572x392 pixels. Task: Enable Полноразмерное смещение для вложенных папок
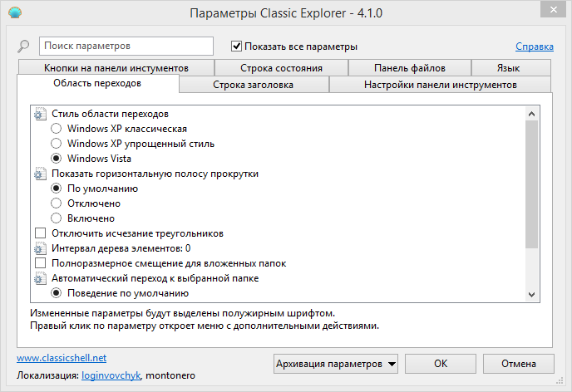pos(40,263)
